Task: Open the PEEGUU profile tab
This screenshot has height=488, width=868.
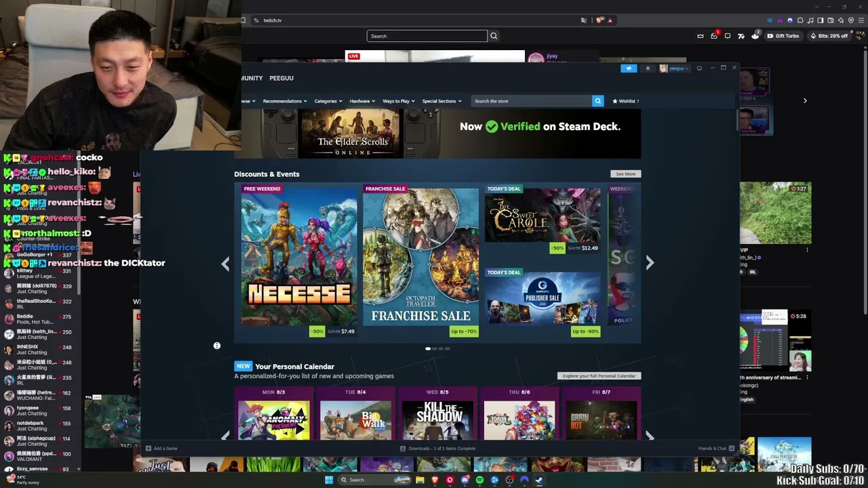Action: (281, 78)
